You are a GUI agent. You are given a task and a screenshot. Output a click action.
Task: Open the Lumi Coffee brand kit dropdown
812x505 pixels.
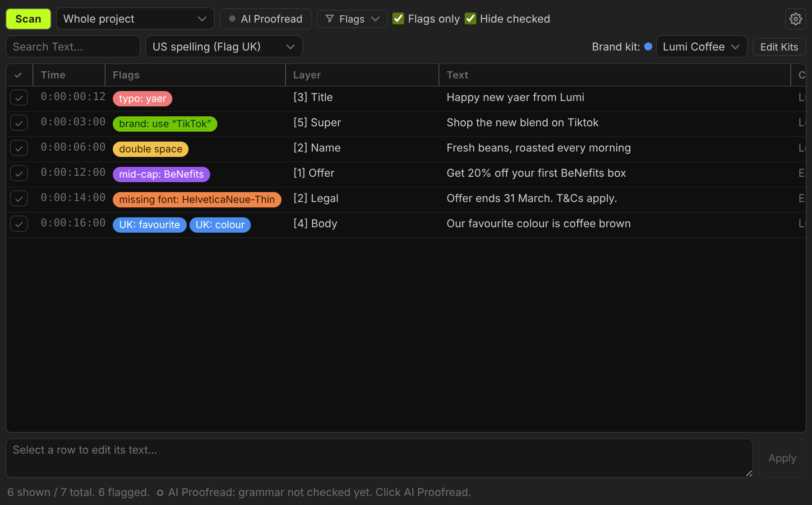(x=701, y=47)
